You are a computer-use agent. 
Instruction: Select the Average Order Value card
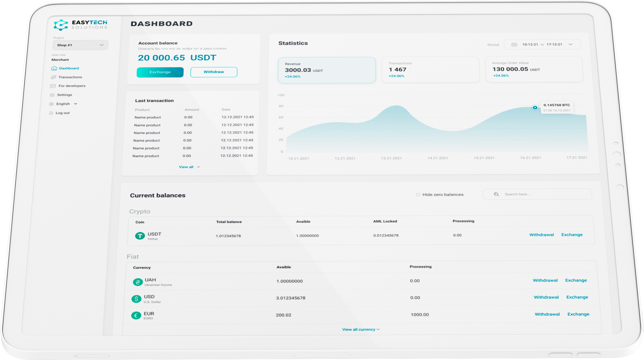click(534, 69)
